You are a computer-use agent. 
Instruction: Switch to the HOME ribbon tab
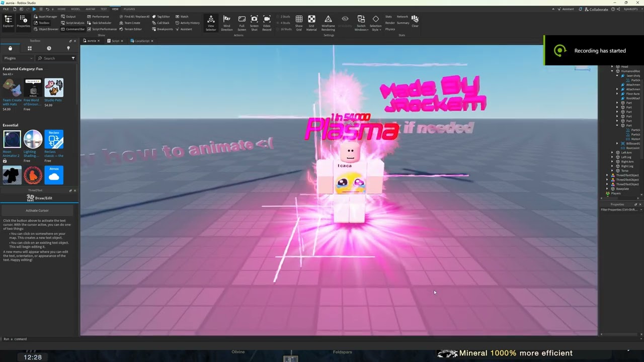(x=61, y=9)
